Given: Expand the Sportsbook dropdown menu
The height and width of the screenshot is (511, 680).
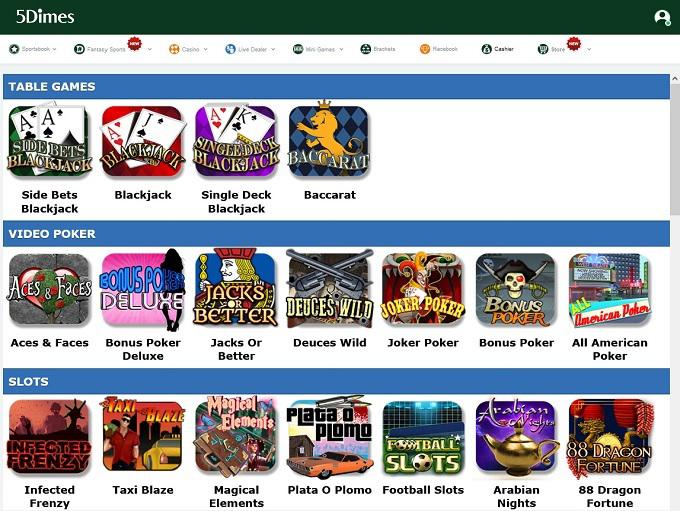Looking at the screenshot, I should pos(33,49).
